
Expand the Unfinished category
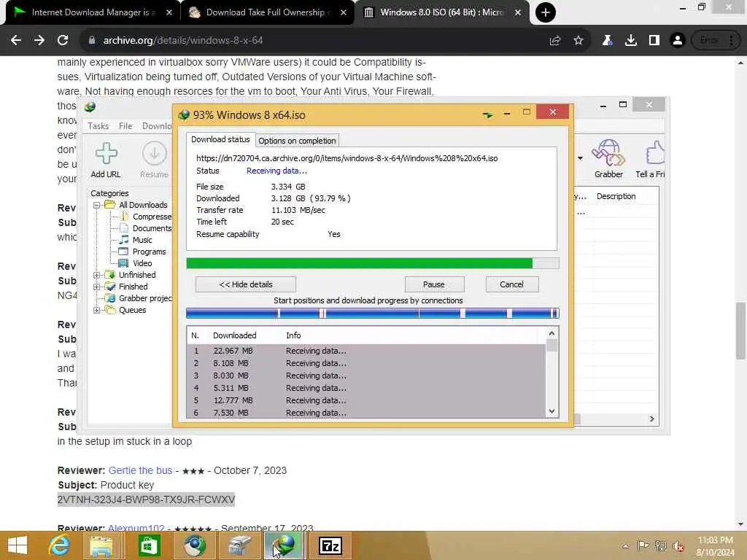pyautogui.click(x=97, y=275)
